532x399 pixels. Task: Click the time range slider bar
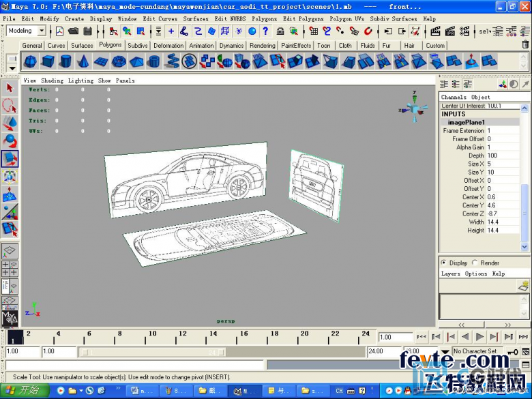coord(151,352)
